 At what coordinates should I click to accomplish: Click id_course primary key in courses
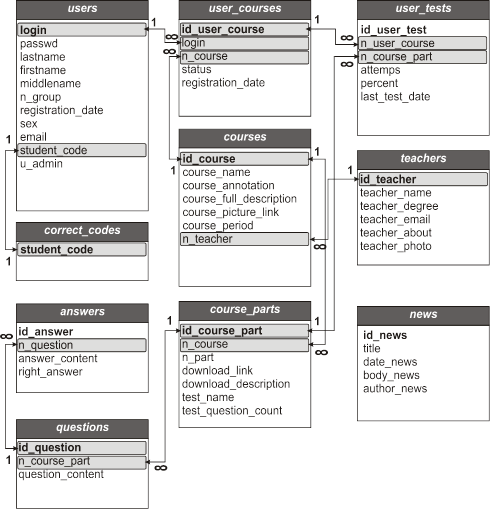tap(244, 159)
